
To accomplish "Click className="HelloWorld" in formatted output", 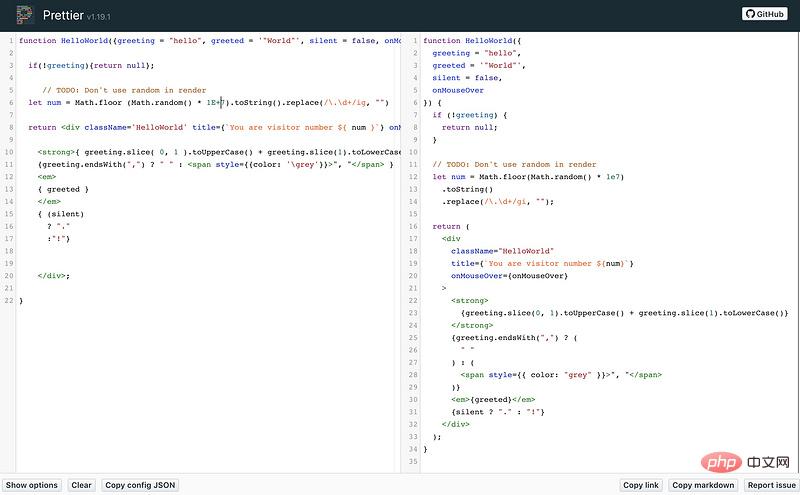I will coord(502,251).
